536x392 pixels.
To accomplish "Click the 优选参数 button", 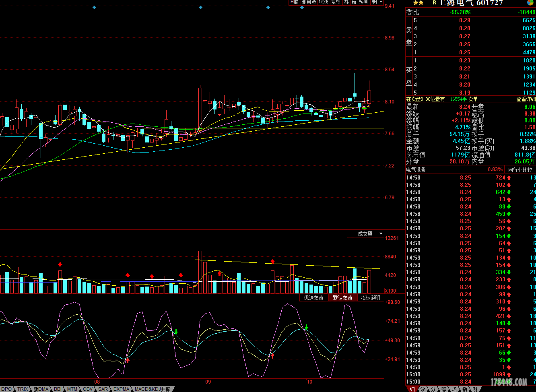I will pos(314,298).
